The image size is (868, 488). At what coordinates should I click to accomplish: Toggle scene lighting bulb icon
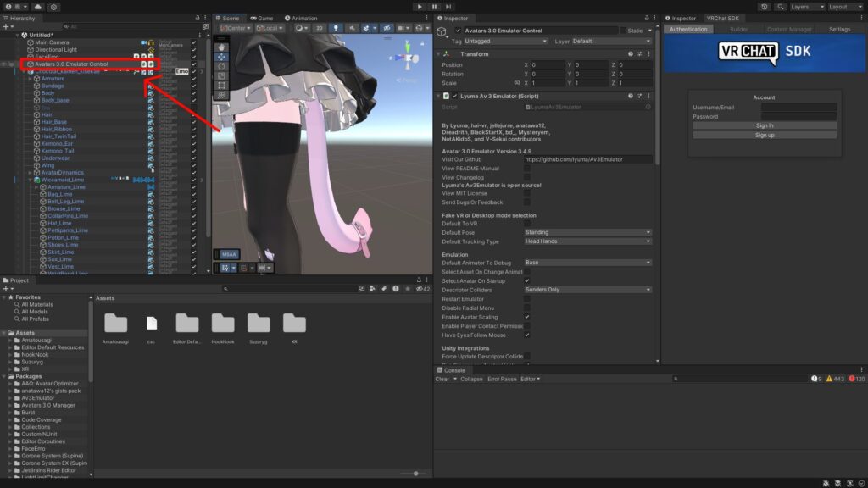click(x=335, y=28)
